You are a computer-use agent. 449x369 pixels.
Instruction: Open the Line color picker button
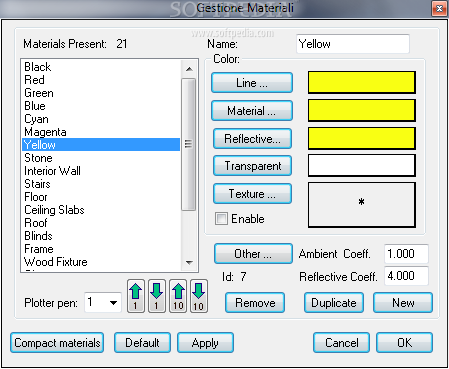point(252,83)
